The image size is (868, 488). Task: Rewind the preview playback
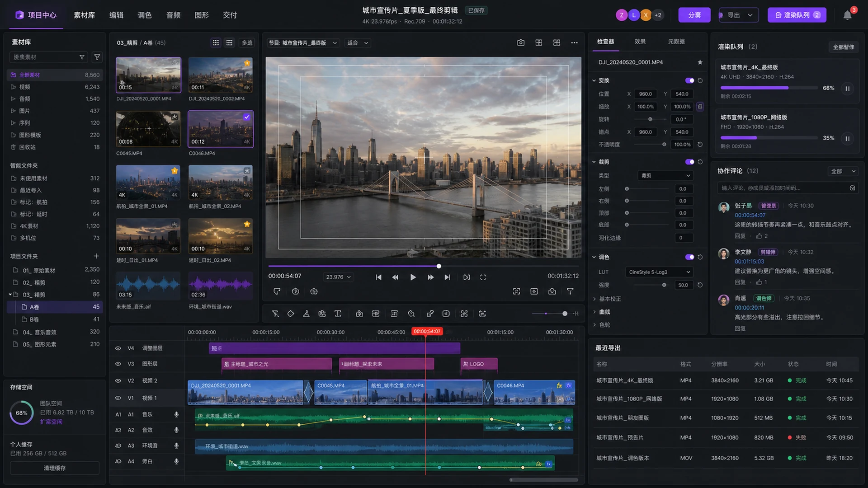pyautogui.click(x=395, y=277)
